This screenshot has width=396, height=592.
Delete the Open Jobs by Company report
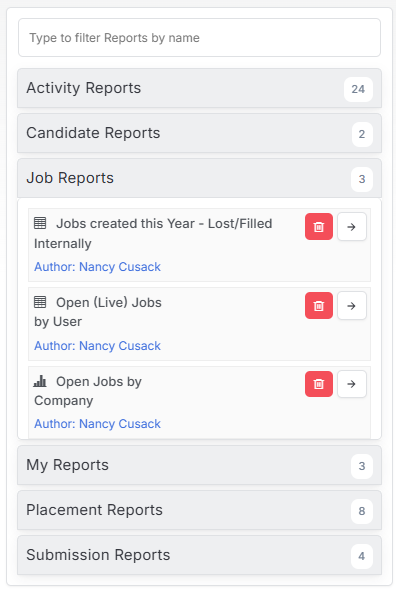click(319, 384)
